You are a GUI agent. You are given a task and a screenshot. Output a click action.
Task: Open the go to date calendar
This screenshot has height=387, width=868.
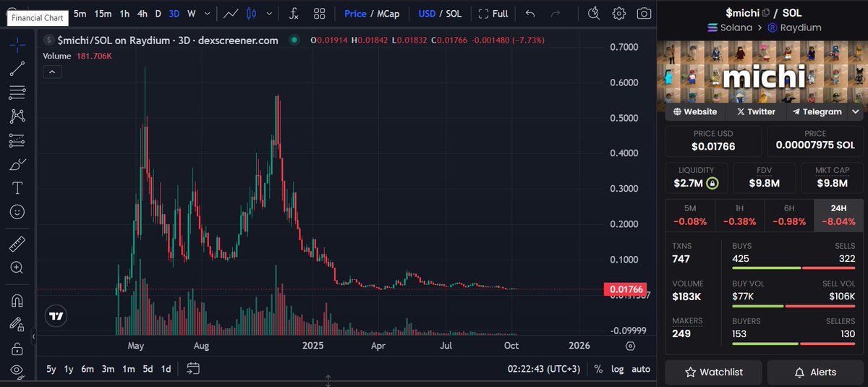pyautogui.click(x=192, y=369)
